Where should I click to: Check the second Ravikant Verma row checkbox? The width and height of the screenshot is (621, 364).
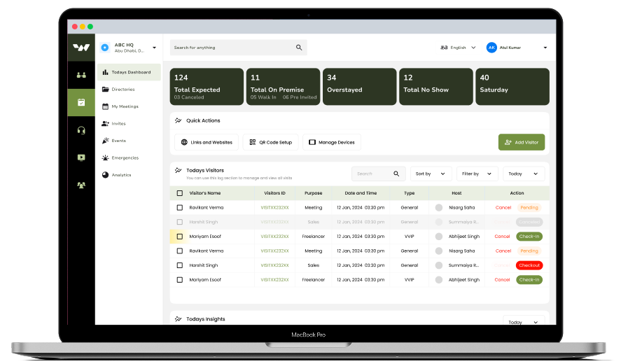click(x=180, y=251)
